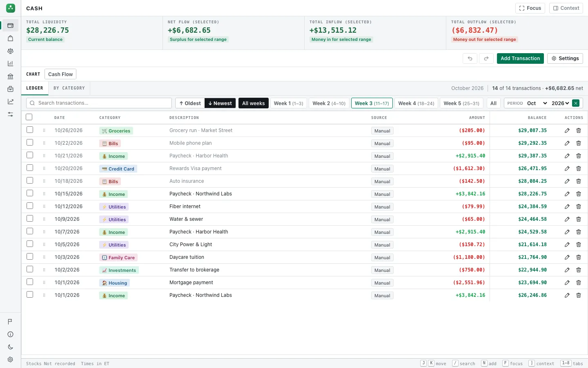Click the undo arrow button
The image size is (588, 368).
470,58
